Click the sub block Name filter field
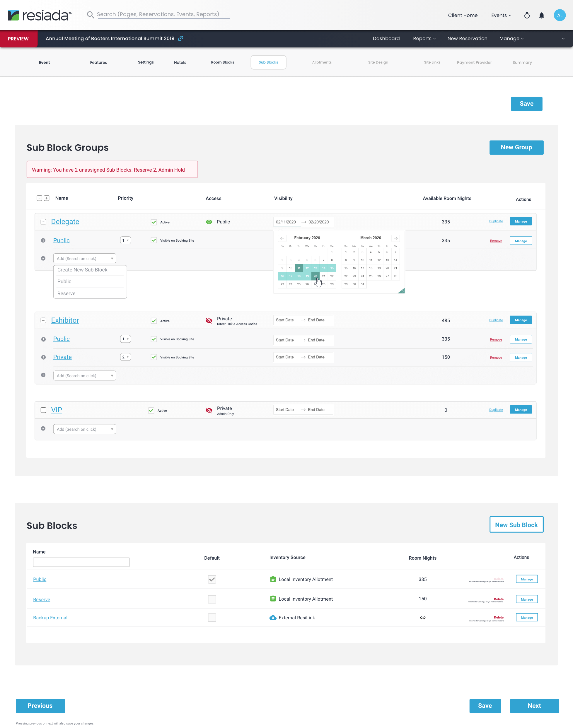 (81, 562)
